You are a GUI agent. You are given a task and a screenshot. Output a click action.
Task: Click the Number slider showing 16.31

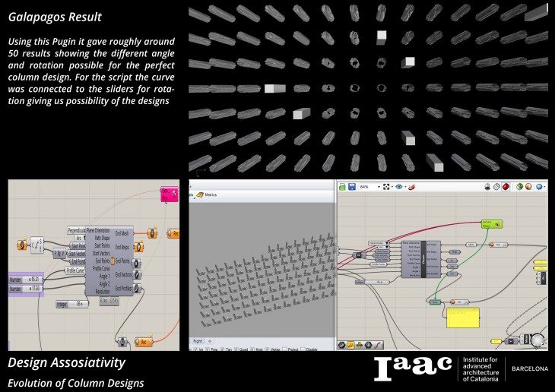[34, 280]
